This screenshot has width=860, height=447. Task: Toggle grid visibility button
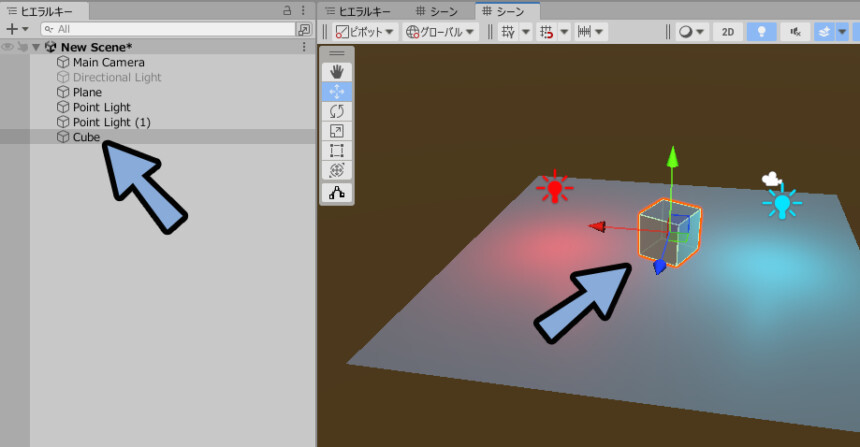point(508,32)
